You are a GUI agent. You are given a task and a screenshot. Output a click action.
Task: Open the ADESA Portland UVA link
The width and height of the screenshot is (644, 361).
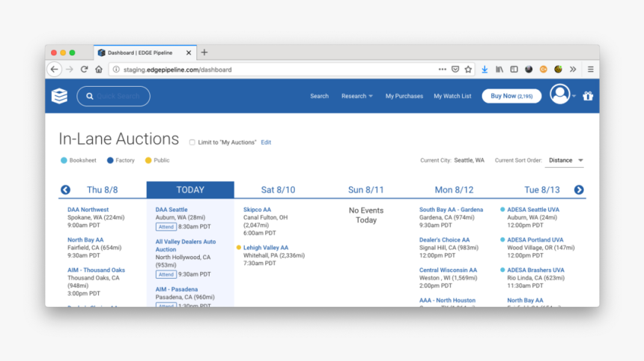(535, 240)
